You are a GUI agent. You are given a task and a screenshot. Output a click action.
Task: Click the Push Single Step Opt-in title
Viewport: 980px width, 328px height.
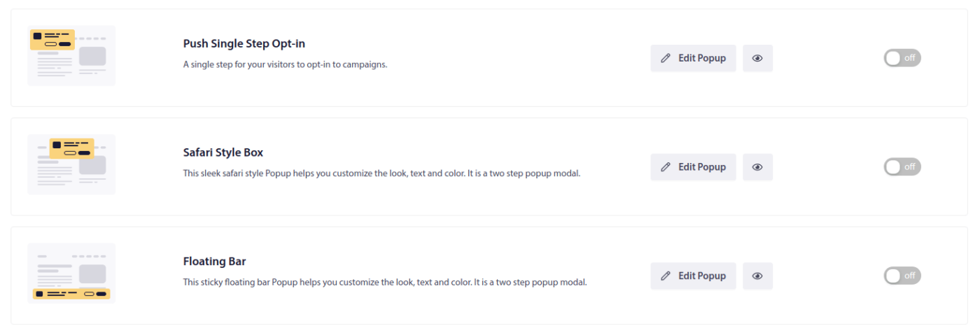tap(244, 43)
